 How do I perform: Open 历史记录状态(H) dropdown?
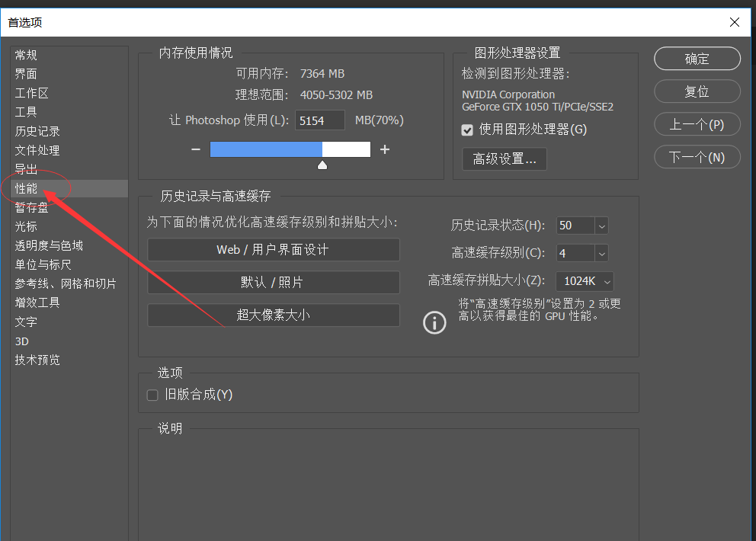(601, 226)
